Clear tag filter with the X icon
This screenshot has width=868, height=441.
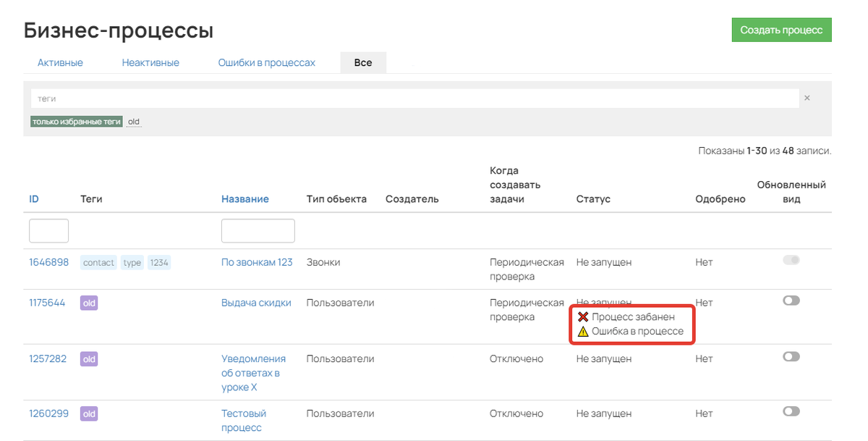tap(807, 98)
